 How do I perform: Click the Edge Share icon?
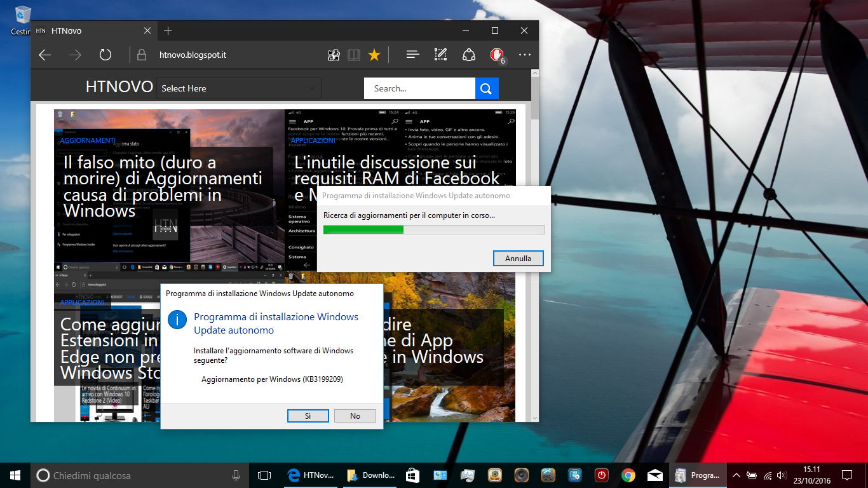point(469,55)
